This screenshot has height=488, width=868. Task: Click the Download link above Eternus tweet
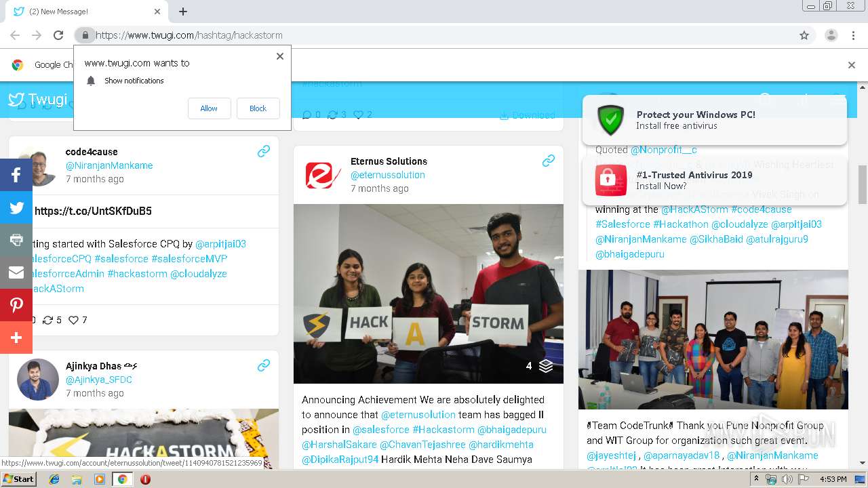528,115
